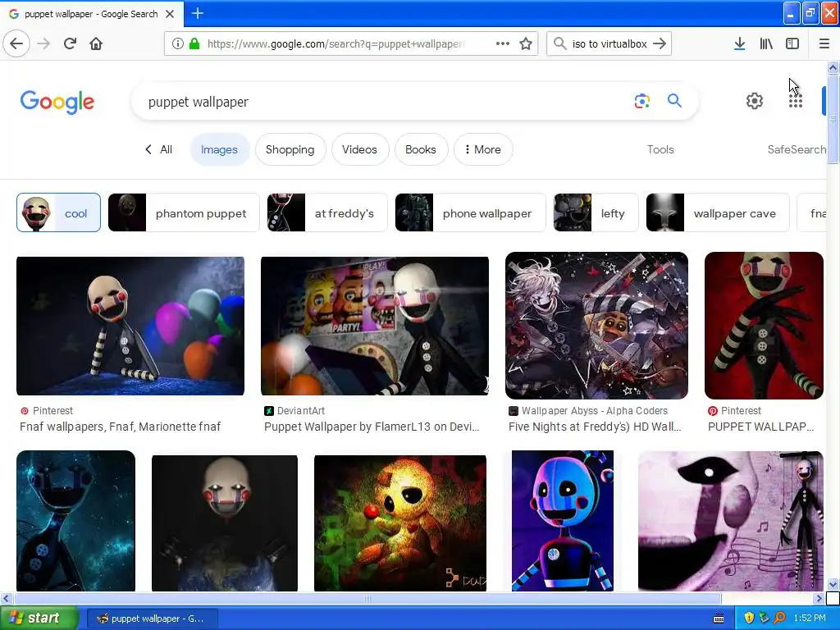Switch to the All results tab
Screen dimensions: 840x630
tap(166, 149)
